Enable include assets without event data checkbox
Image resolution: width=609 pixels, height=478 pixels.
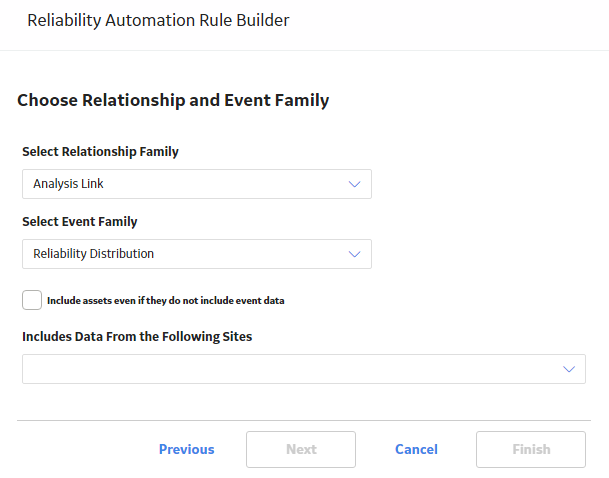tap(32, 300)
